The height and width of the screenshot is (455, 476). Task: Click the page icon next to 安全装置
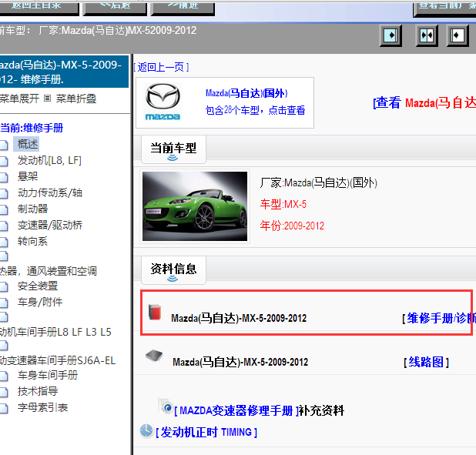[x=4, y=287]
